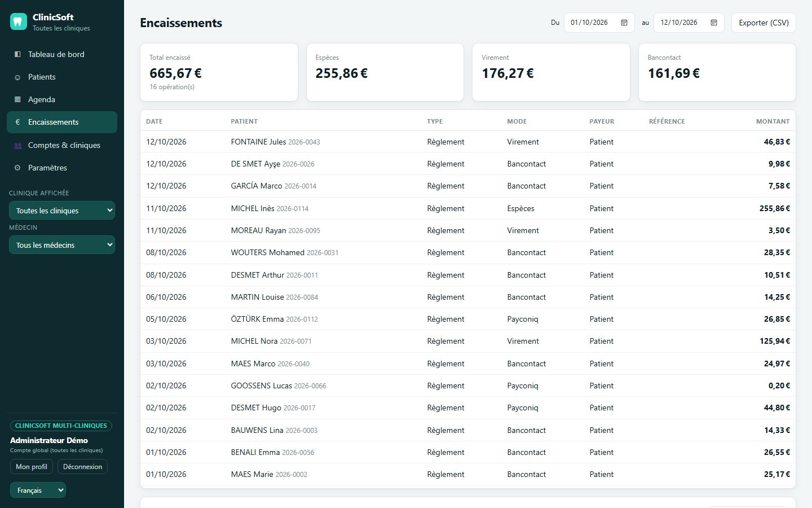This screenshot has width=812, height=508.
Task: Click the Virement total card
Action: [551, 72]
